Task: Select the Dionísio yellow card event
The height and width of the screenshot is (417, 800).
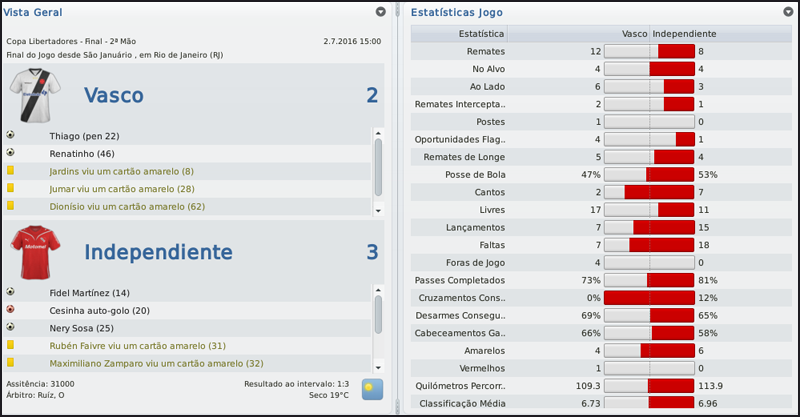Action: tap(126, 207)
